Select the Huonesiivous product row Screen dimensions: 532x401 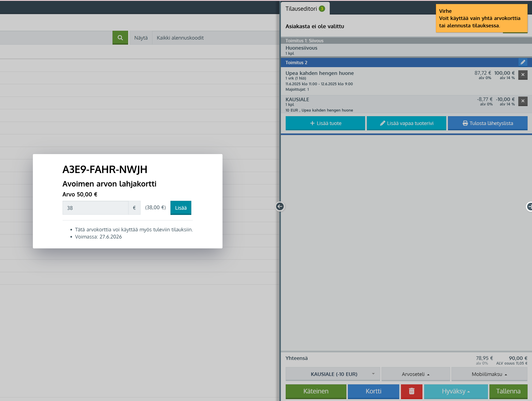(406, 50)
